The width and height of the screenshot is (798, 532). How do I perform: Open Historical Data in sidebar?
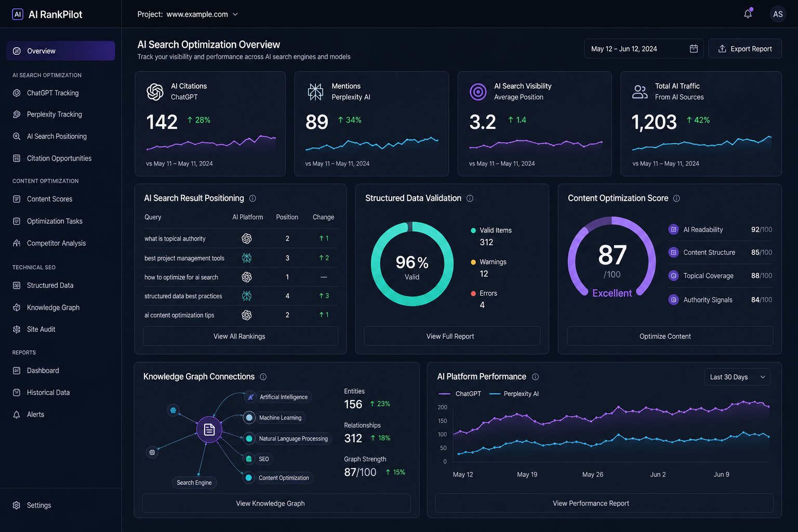[48, 393]
